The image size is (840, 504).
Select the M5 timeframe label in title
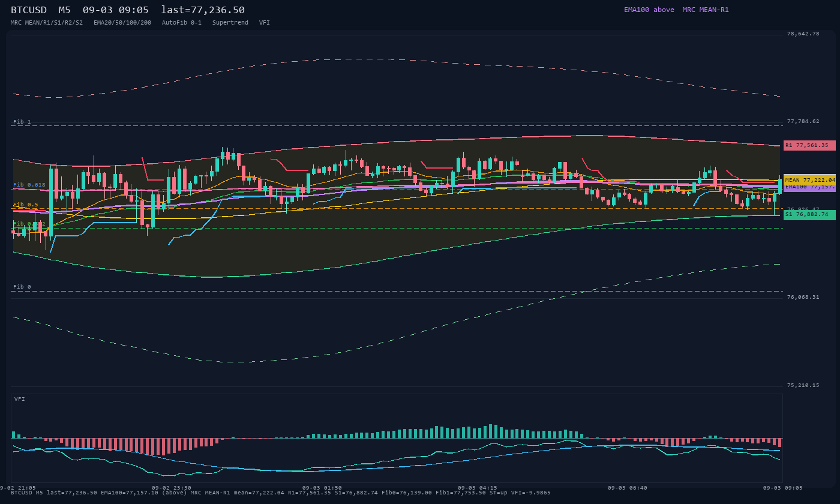[x=65, y=10]
